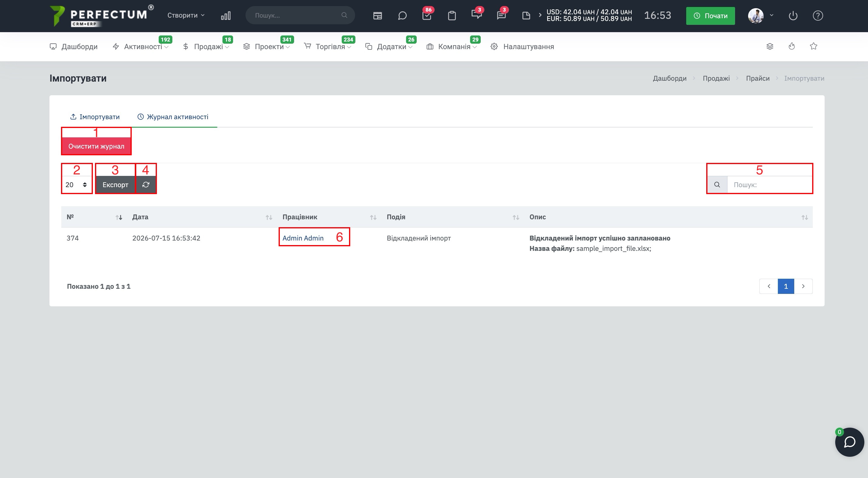Viewport: 868px width, 478px height.
Task: Open the calendar icon in top bar
Action: 377,15
